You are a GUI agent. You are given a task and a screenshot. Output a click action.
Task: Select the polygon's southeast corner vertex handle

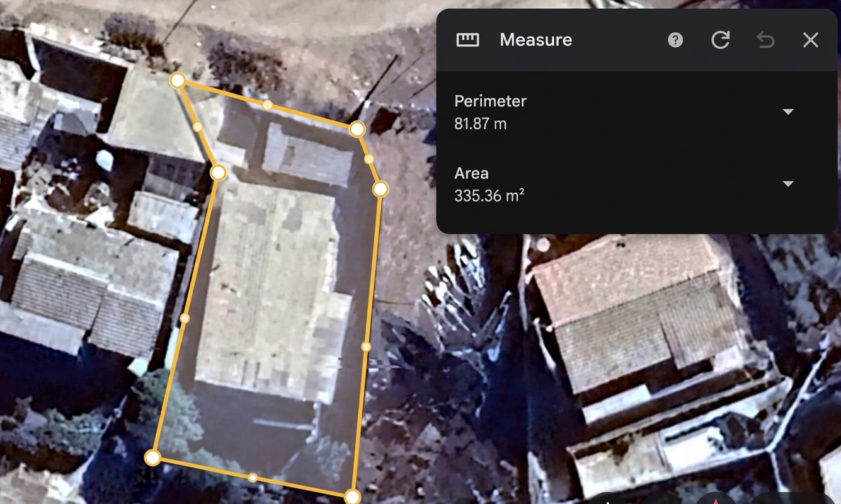point(352,496)
